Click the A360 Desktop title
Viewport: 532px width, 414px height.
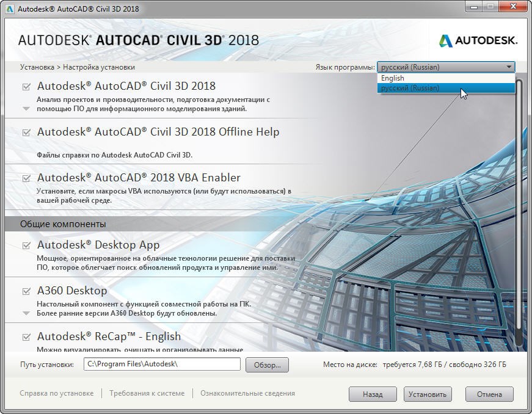pyautogui.click(x=72, y=291)
